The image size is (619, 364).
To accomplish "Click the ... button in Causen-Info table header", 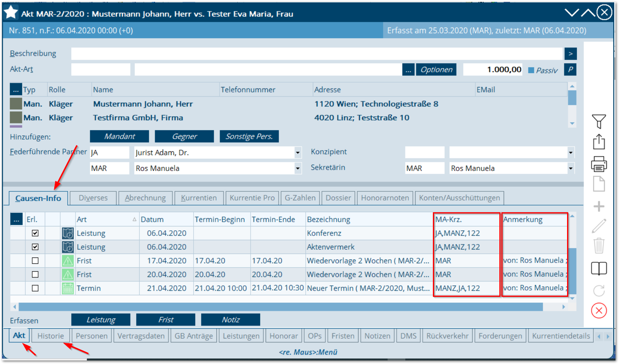I will tap(16, 219).
